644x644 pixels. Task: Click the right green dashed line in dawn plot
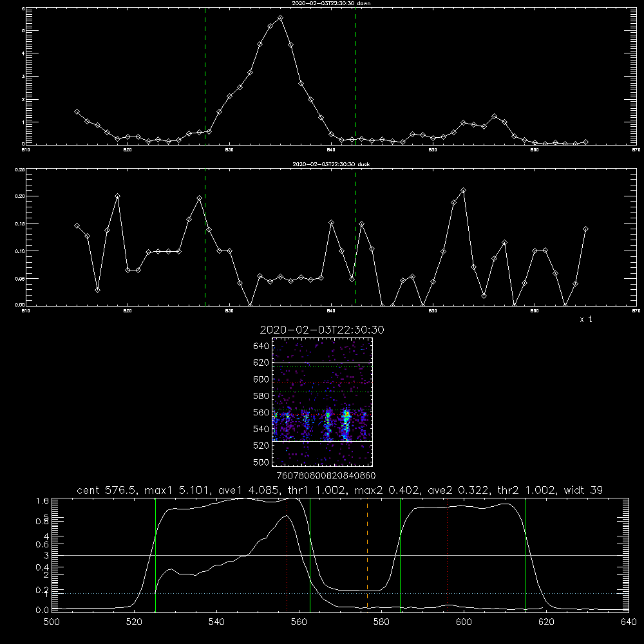355,76
